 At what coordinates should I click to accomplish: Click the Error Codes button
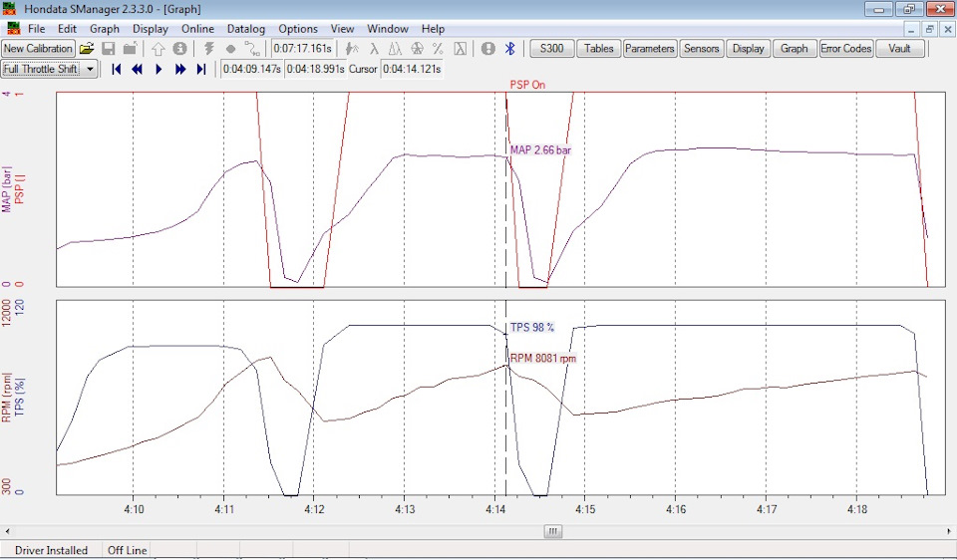[846, 48]
